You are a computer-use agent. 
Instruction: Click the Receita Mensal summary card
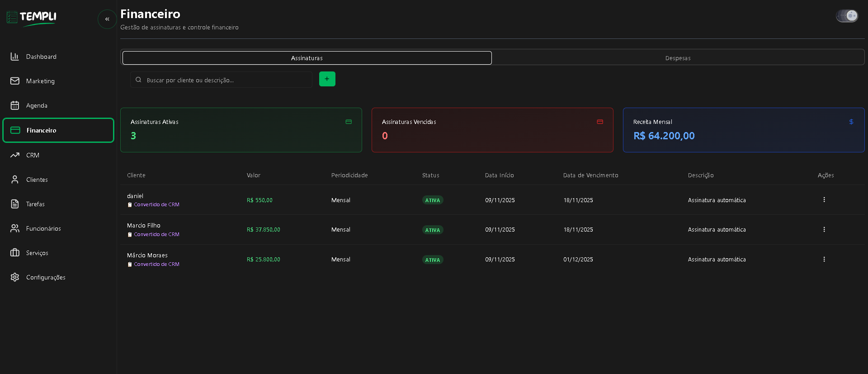(744, 130)
